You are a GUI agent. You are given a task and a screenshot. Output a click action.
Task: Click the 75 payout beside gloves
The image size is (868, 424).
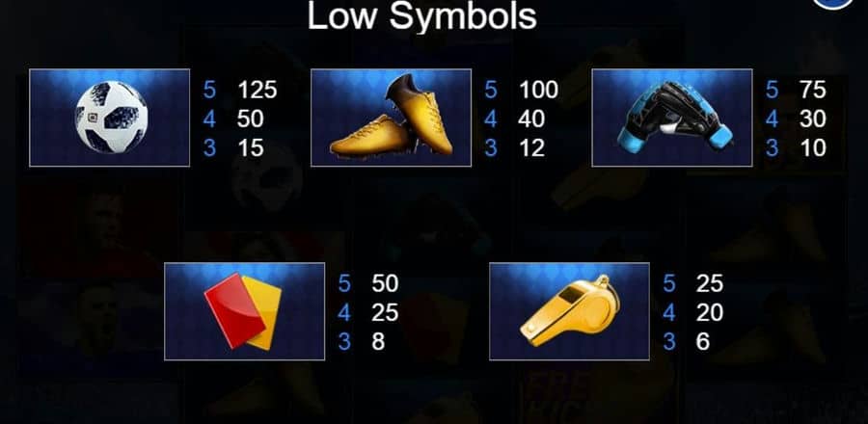pos(813,90)
